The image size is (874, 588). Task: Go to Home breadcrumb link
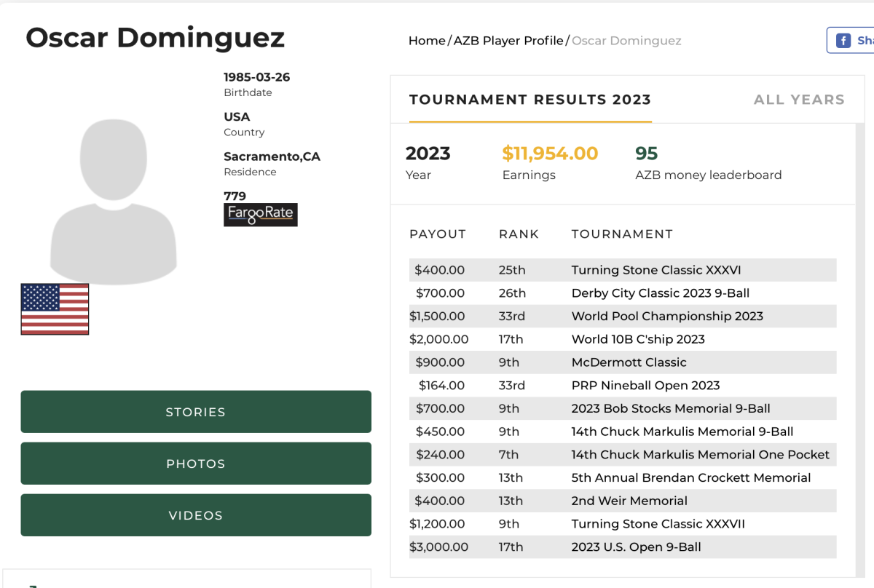427,41
